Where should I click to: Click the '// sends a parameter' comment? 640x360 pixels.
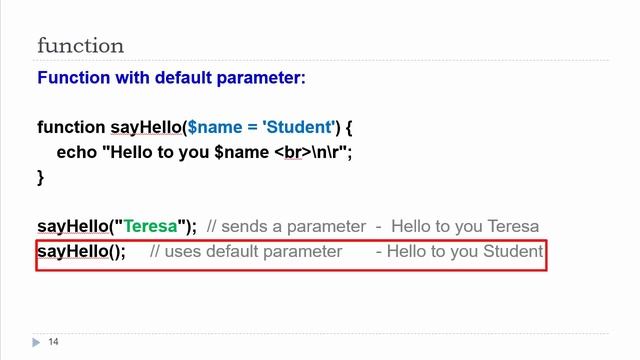click(x=286, y=227)
